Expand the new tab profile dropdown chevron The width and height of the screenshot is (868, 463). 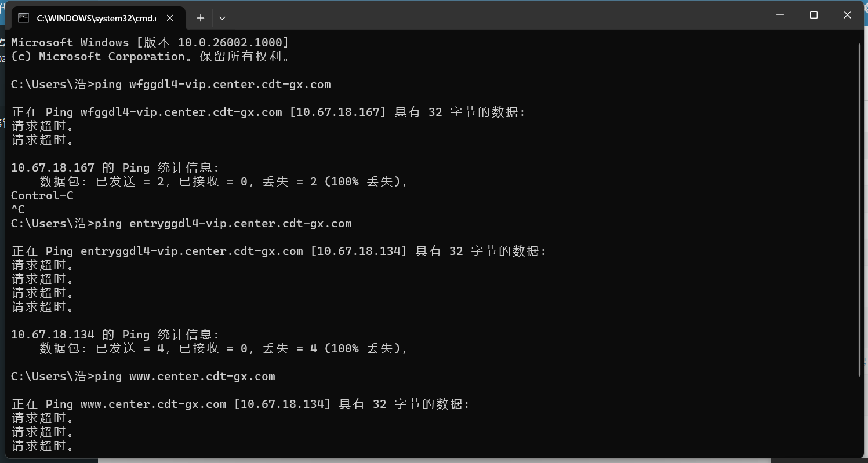click(x=222, y=18)
